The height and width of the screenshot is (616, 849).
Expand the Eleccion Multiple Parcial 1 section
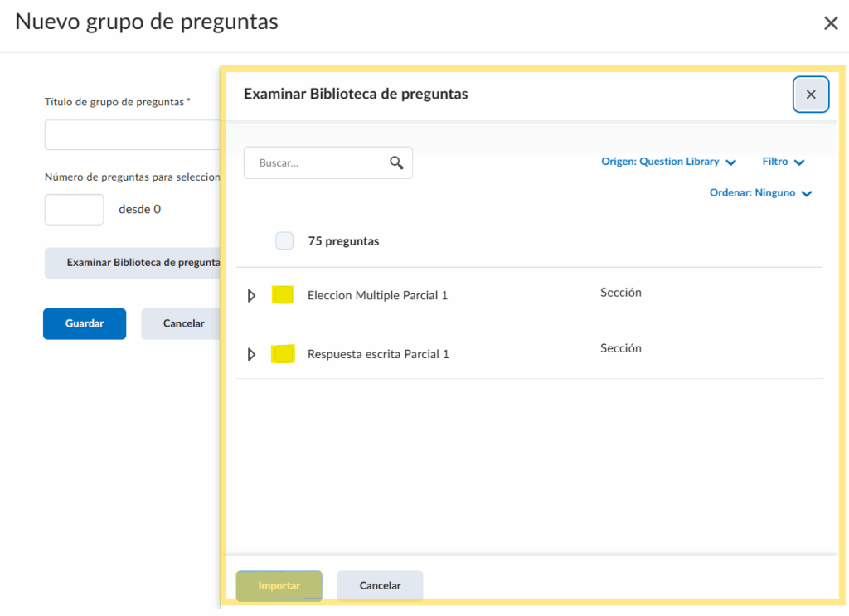point(252,295)
